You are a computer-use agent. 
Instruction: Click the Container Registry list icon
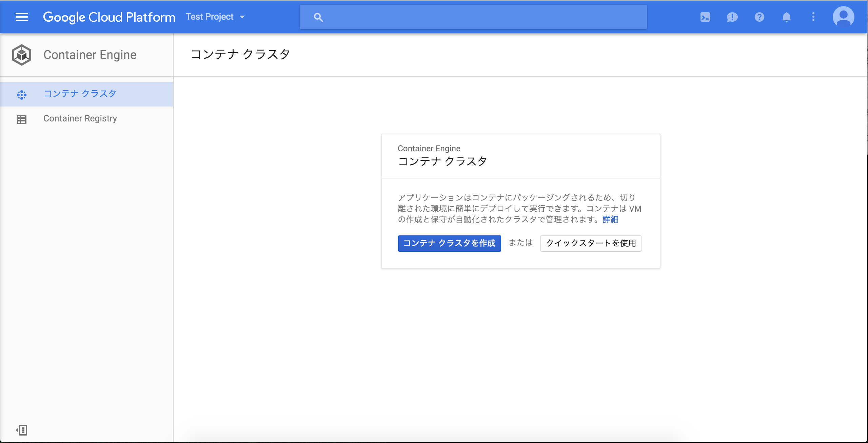coord(22,119)
